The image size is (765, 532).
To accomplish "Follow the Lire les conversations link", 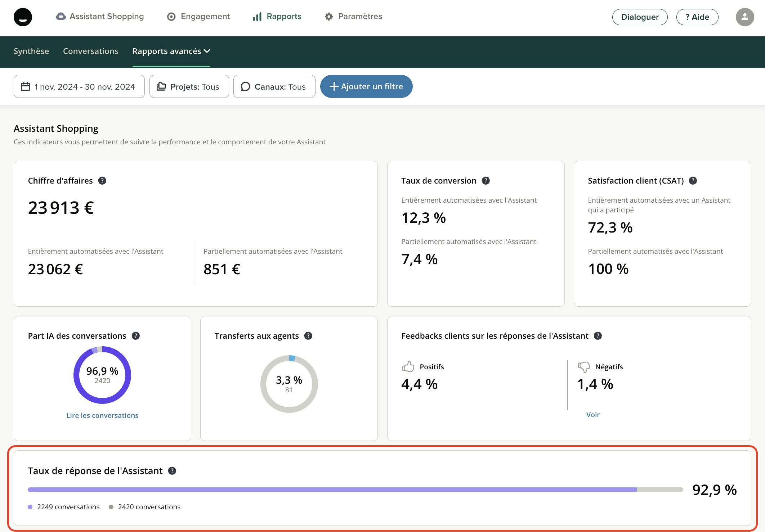I will [102, 415].
